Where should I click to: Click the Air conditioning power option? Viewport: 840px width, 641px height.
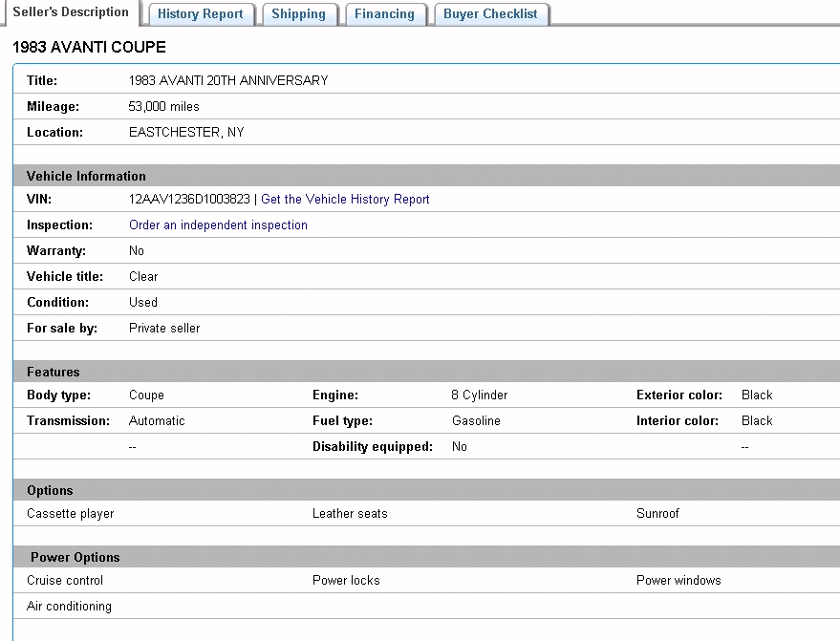69,606
